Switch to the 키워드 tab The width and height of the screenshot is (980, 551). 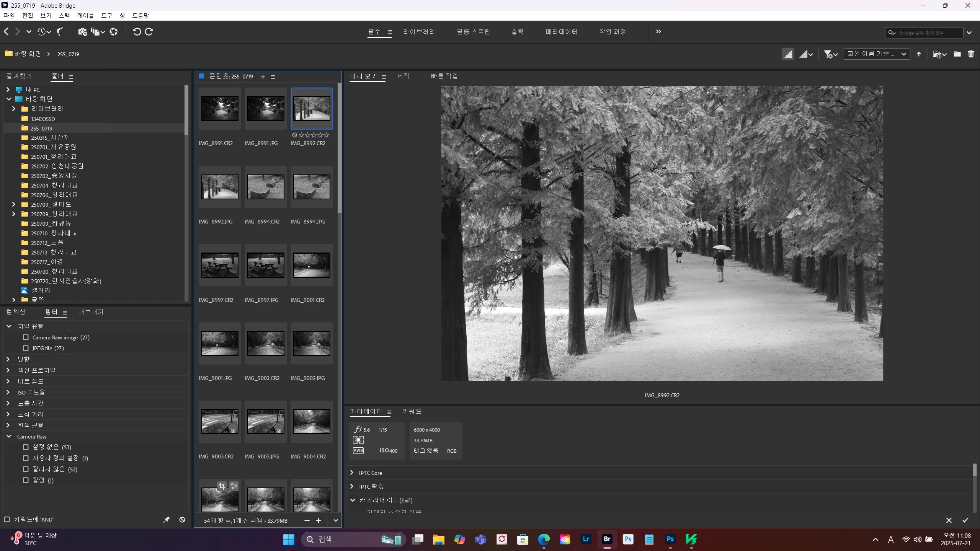tap(412, 411)
